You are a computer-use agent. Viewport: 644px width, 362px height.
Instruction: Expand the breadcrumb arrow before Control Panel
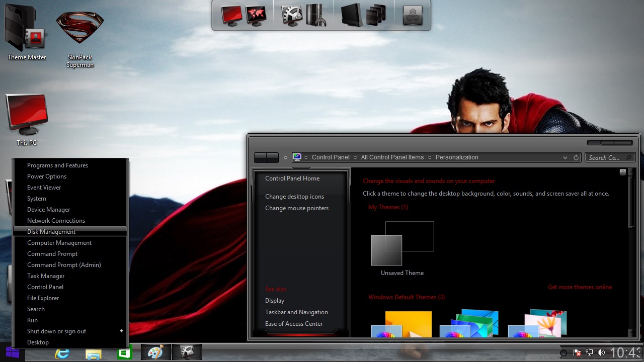(x=306, y=157)
